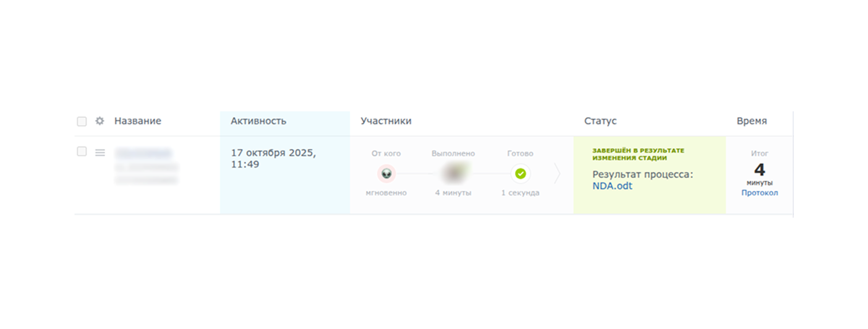Open the table settings gear icon
Image resolution: width=868 pixels, height=329 pixels.
click(x=100, y=121)
